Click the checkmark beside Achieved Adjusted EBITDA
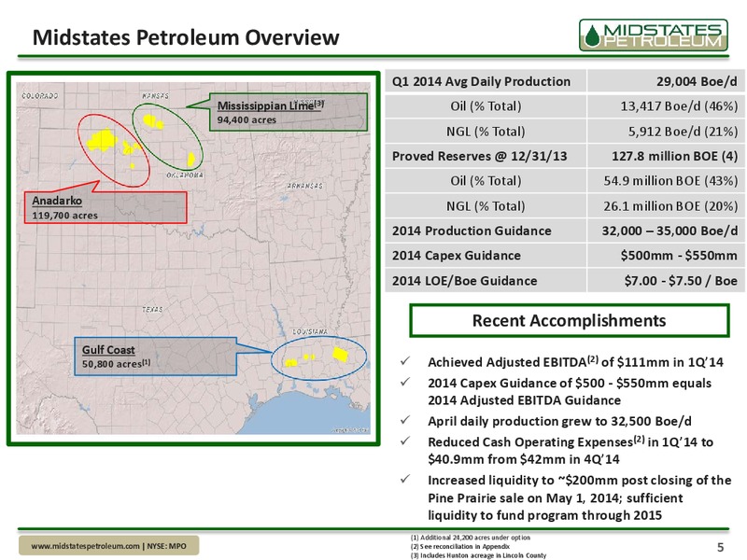 click(406, 362)
